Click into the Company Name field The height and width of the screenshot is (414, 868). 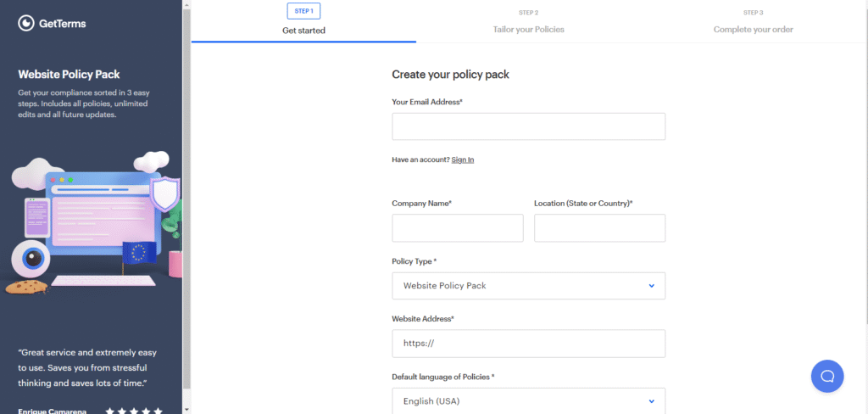(x=457, y=228)
